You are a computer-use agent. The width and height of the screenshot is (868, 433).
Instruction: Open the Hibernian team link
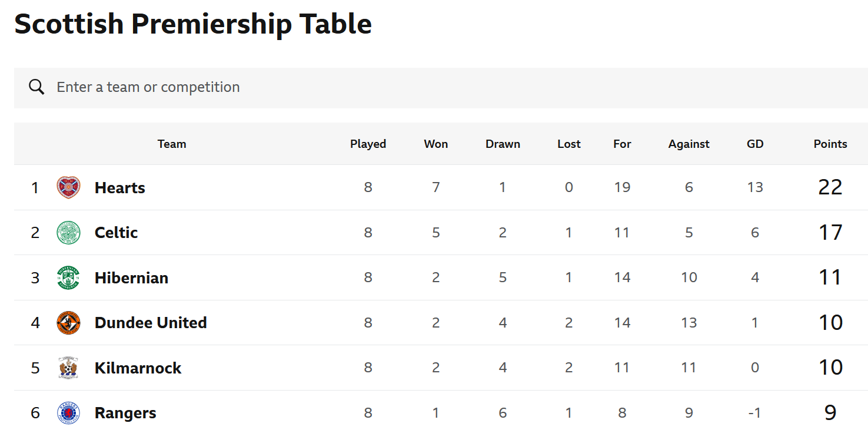point(132,278)
